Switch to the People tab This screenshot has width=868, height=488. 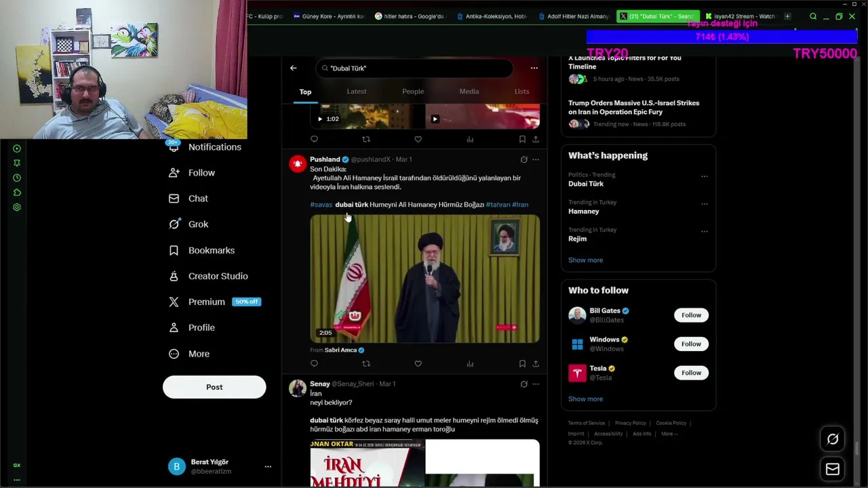pyautogui.click(x=413, y=91)
